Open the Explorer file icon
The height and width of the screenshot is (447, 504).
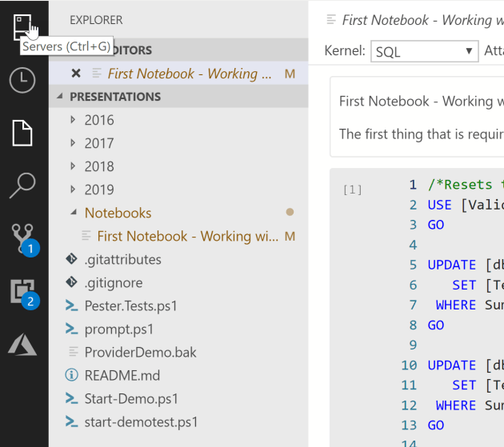[x=22, y=132]
